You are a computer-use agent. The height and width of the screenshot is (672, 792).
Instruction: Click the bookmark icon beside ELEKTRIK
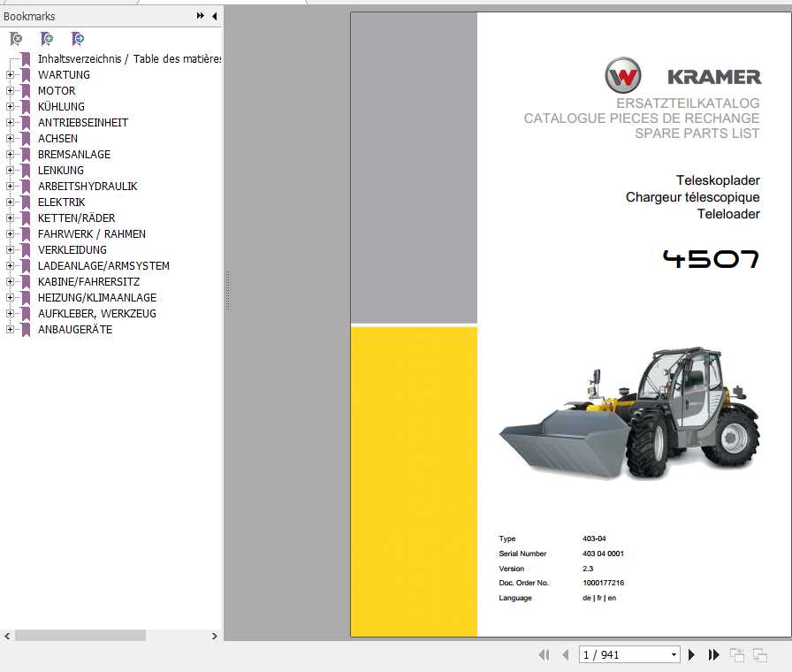pyautogui.click(x=26, y=202)
